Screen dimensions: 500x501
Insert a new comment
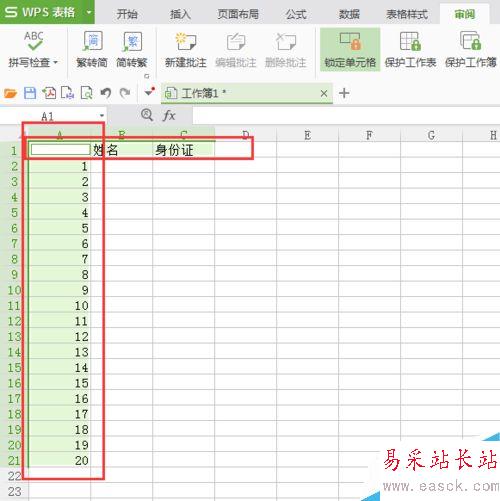(x=186, y=49)
